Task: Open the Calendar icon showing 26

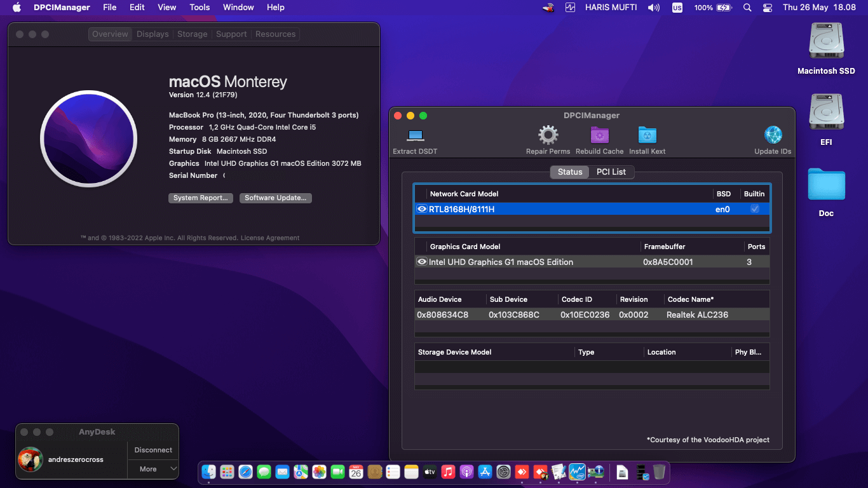Action: pos(356,471)
